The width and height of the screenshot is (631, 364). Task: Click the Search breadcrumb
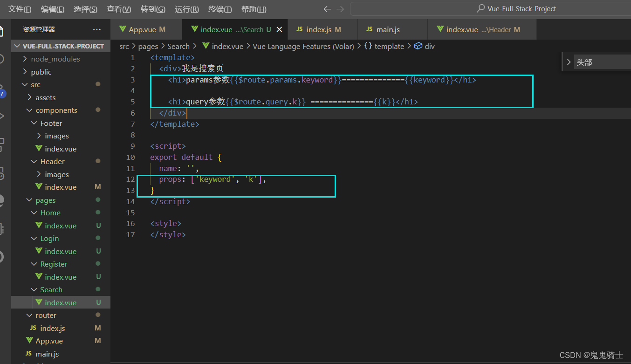coord(178,46)
